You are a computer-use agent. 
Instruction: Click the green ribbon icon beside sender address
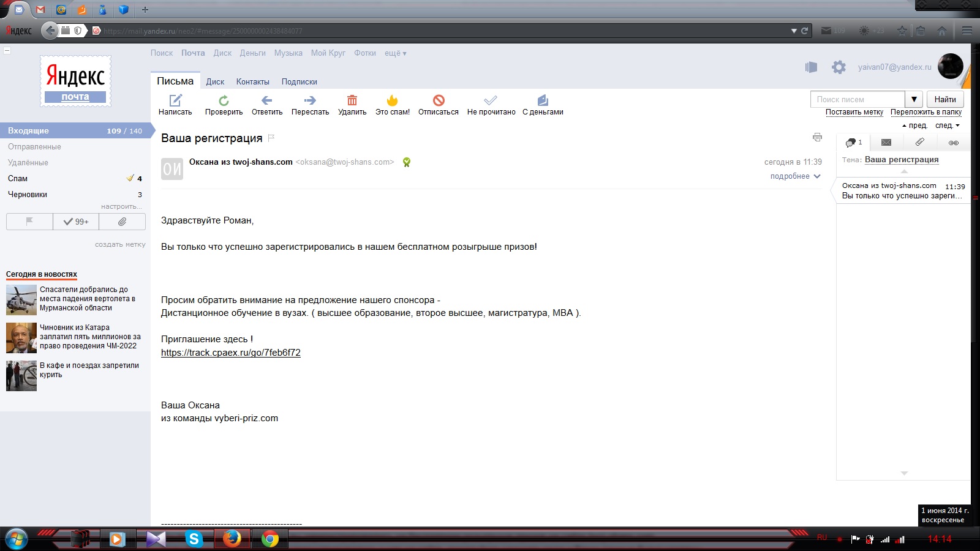[406, 162]
